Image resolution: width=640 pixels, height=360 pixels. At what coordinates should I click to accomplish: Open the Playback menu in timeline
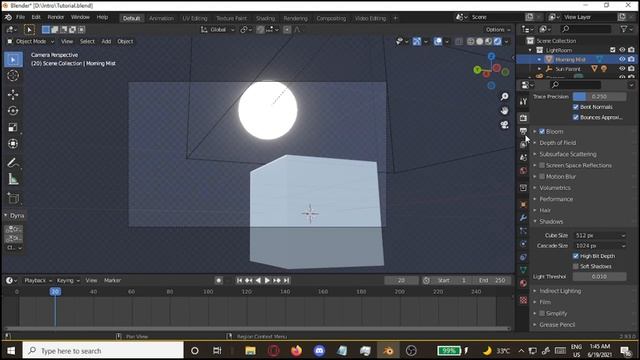[x=38, y=280]
